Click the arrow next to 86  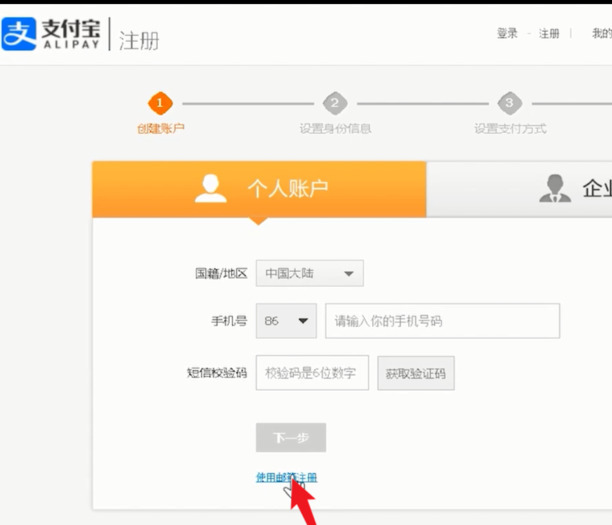click(303, 321)
